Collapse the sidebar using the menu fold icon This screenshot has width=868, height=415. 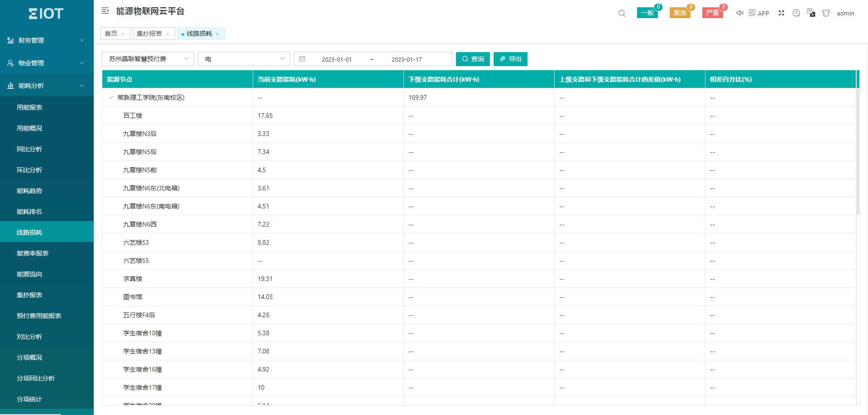[x=105, y=11]
